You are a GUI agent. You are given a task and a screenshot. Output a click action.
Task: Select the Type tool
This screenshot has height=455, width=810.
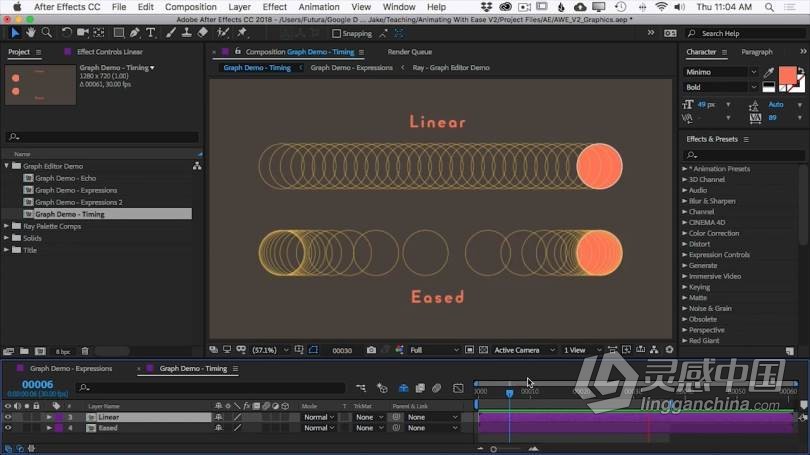pos(151,33)
